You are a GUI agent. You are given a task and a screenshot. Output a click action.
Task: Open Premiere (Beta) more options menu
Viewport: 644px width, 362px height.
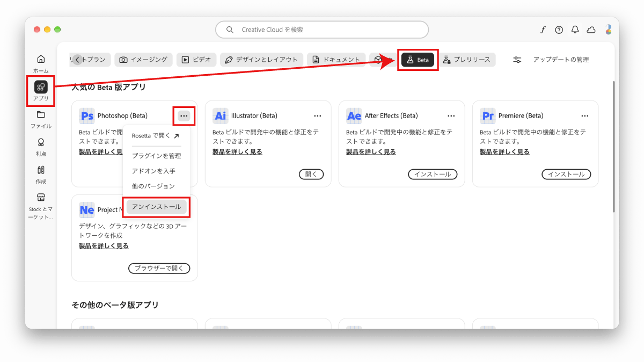[585, 115]
